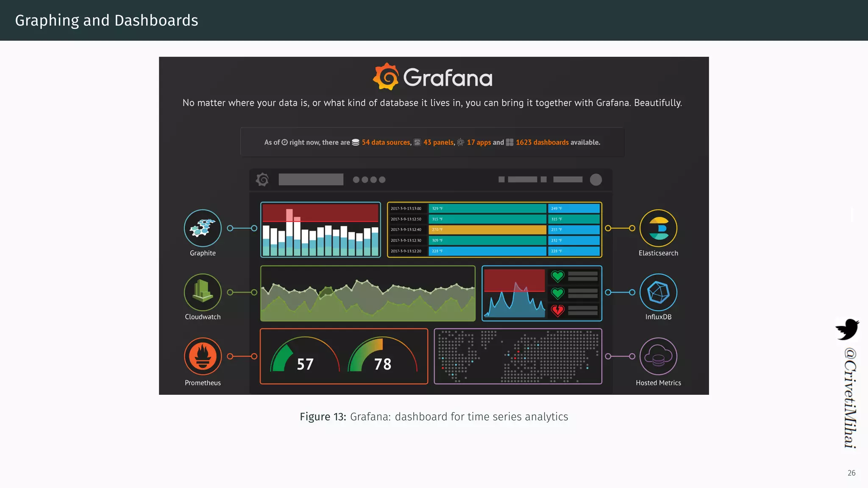Click the panel icon before '43 panels'
The width and height of the screenshot is (868, 488).
(417, 142)
